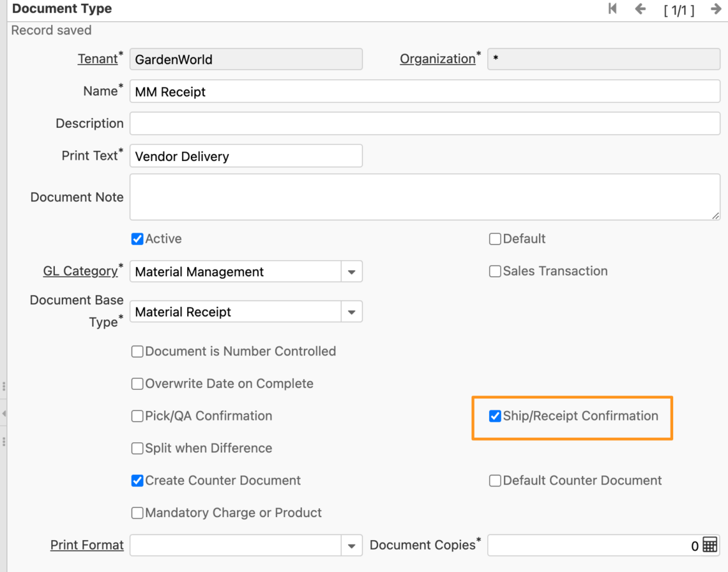Open the GL Category dropdown
The image size is (728, 572).
tap(351, 271)
